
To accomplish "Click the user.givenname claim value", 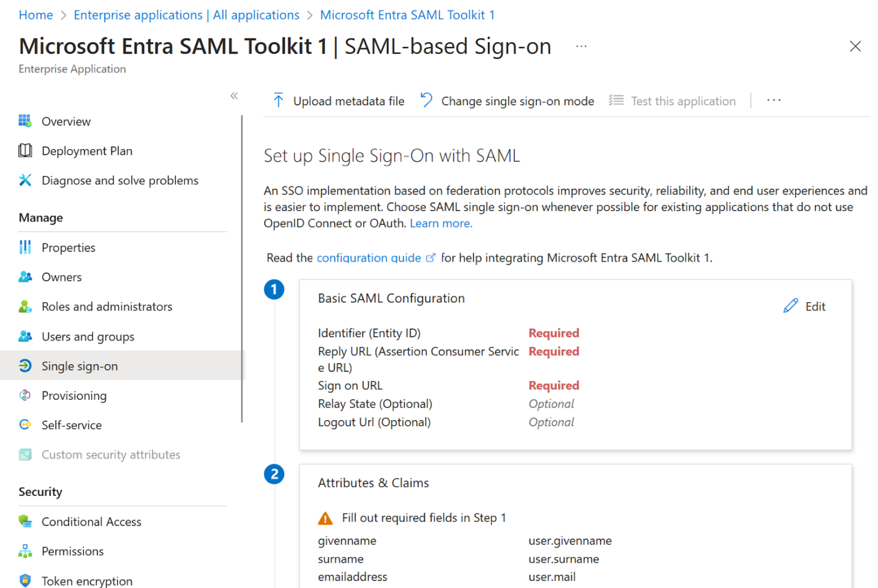I will [x=570, y=540].
